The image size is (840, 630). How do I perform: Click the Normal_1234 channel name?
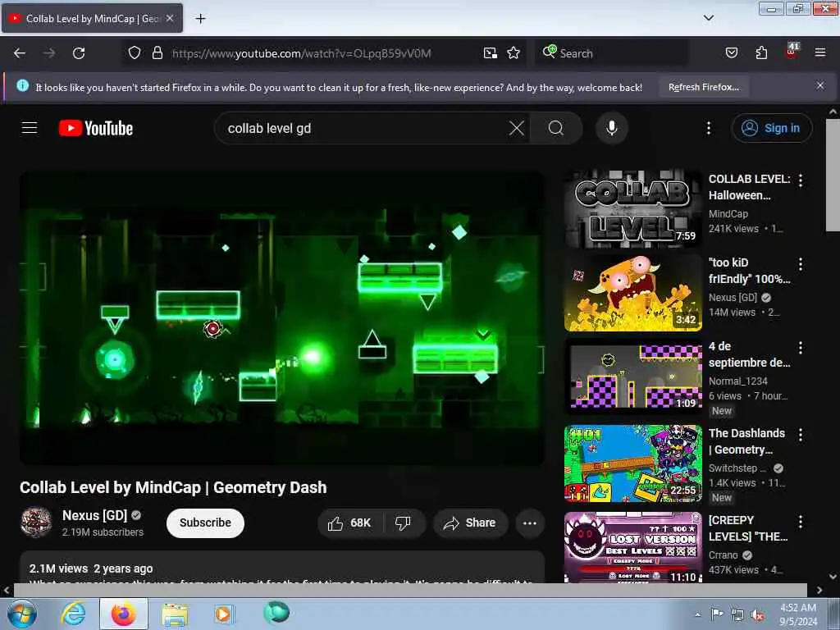737,381
